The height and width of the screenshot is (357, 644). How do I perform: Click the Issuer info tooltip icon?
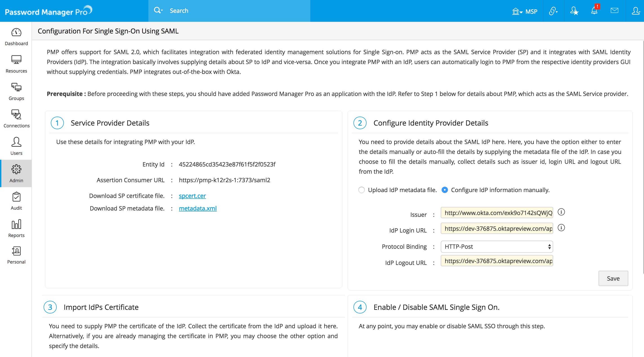pyautogui.click(x=562, y=212)
